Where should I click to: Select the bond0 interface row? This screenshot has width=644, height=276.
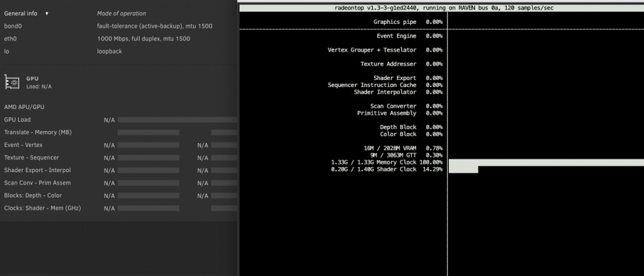pyautogui.click(x=118, y=26)
